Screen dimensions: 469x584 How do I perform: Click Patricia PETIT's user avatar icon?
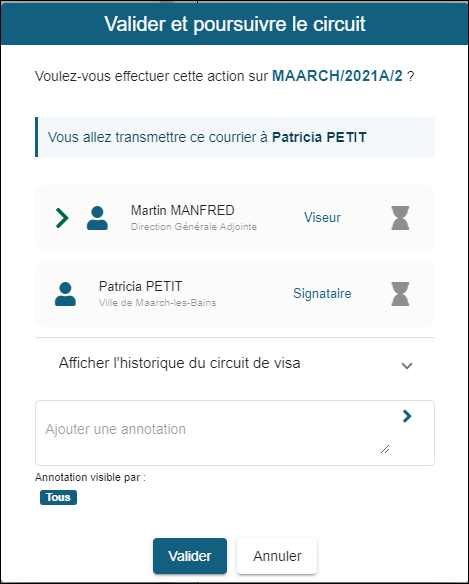tap(65, 294)
